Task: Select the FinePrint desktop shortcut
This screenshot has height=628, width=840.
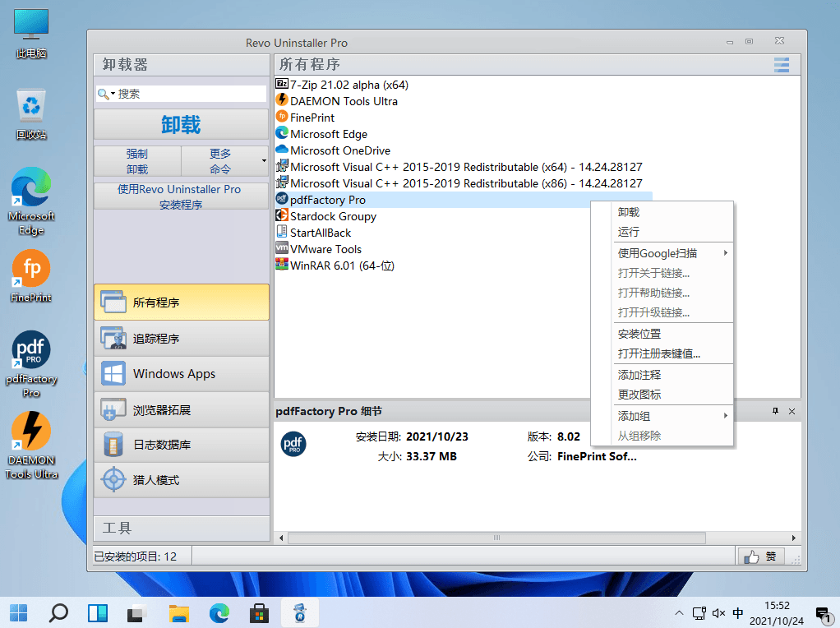Action: point(31,276)
